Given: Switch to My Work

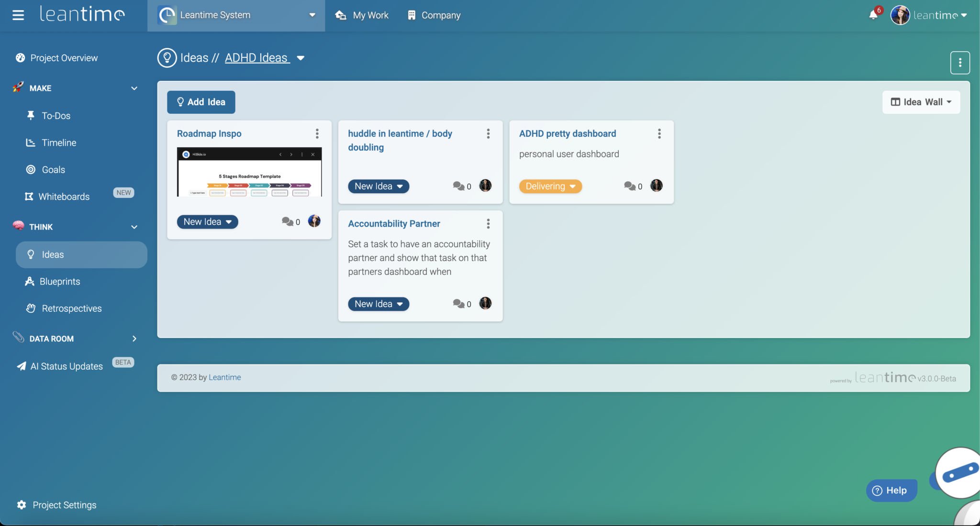Looking at the screenshot, I should 362,15.
